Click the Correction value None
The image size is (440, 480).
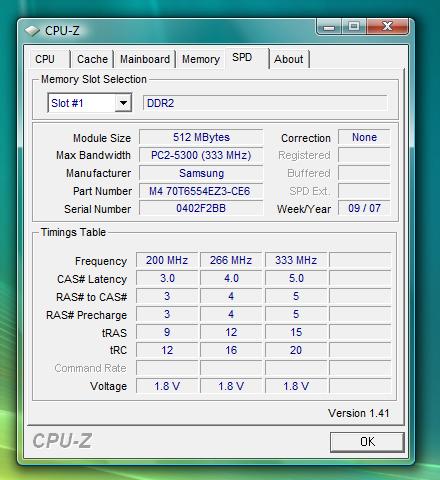click(364, 137)
